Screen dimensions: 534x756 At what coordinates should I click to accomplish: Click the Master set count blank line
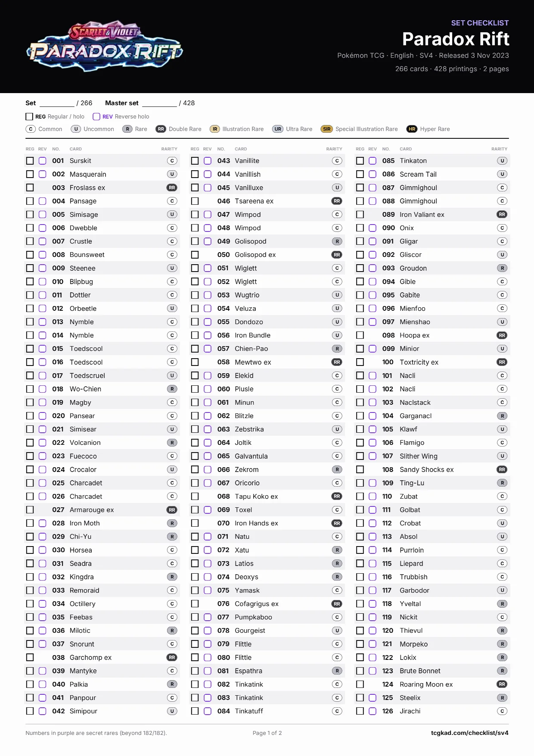(159, 103)
